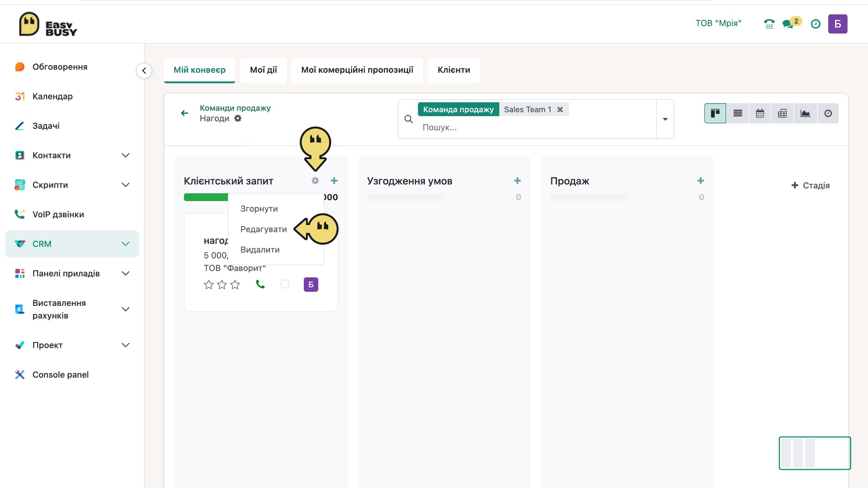Expand Скрипти menu chevron
The height and width of the screenshot is (488, 868).
click(126, 185)
